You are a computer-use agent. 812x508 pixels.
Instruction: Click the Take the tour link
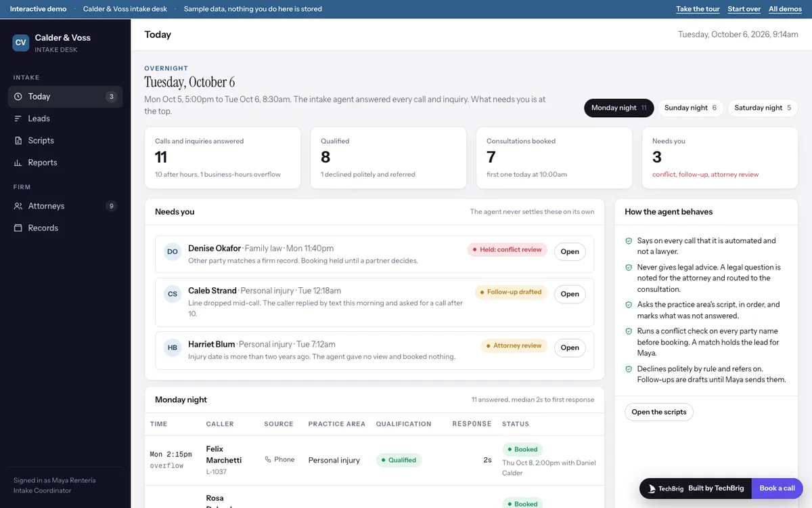698,9
